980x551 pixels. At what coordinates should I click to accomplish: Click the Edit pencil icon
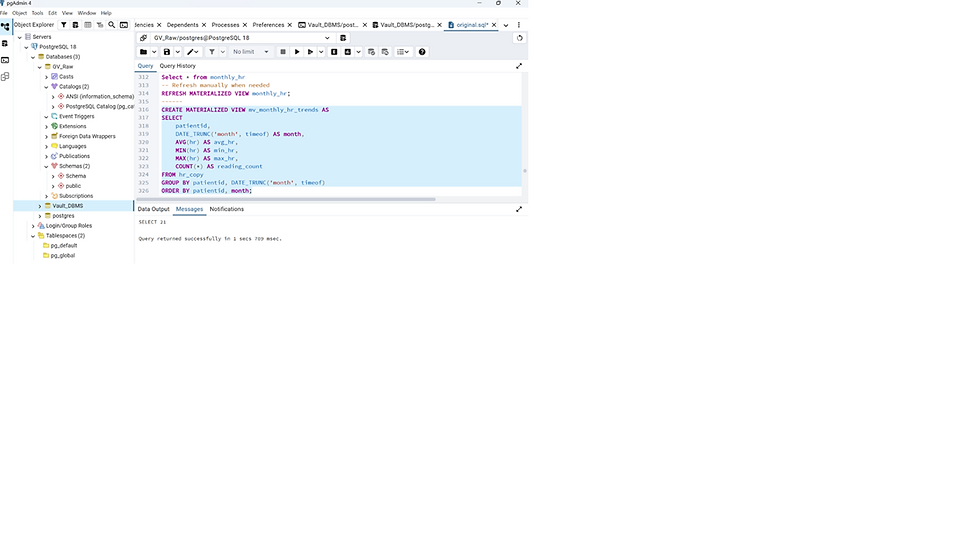(x=191, y=52)
